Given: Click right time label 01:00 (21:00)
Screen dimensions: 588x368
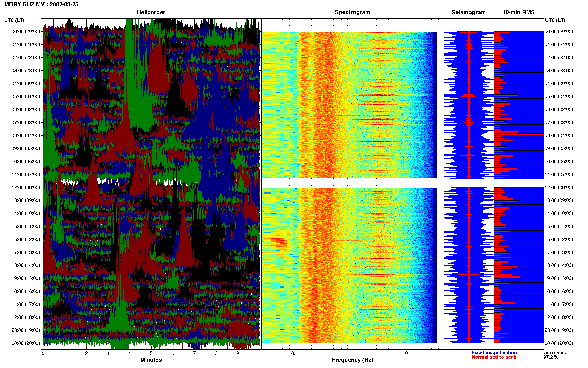Looking at the screenshot, I should (559, 45).
